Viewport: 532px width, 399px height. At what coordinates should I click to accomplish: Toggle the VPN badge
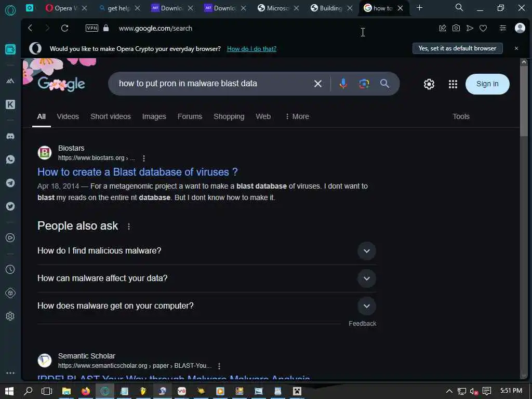pos(92,28)
